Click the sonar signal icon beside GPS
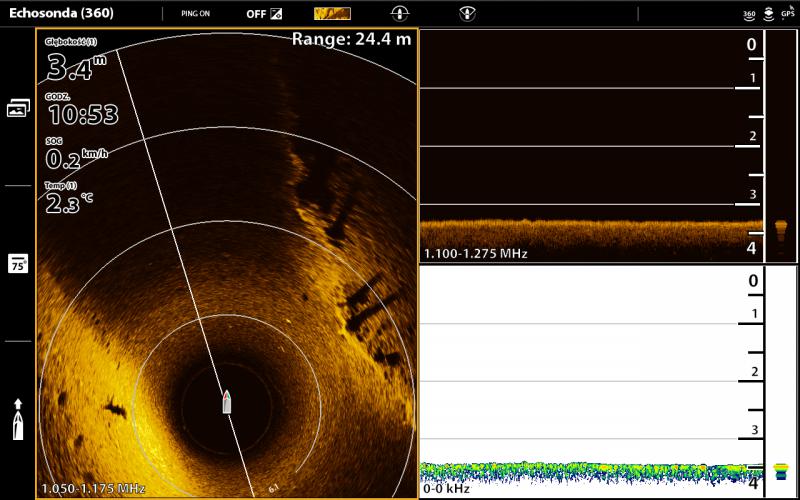Image resolution: width=800 pixels, height=500 pixels. [768, 13]
